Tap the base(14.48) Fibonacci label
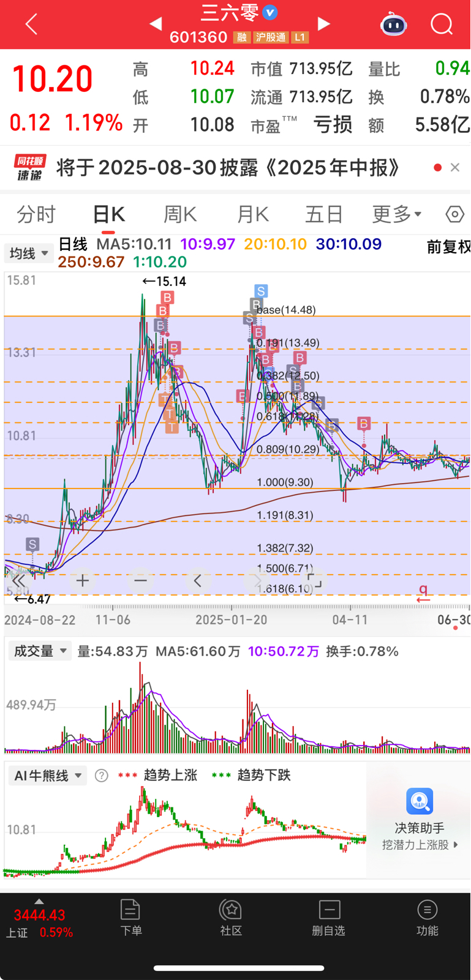Viewport: 471px width, 980px height. 286,310
